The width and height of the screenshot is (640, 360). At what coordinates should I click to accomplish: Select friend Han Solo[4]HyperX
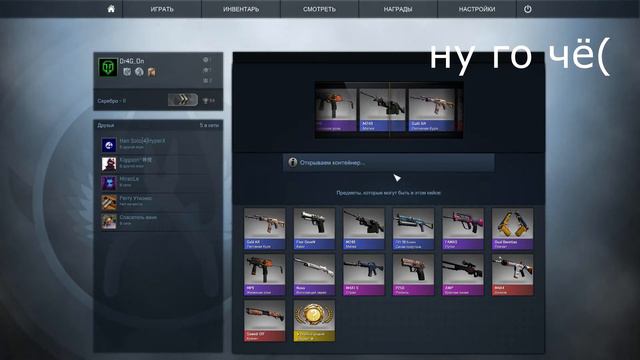click(x=159, y=144)
